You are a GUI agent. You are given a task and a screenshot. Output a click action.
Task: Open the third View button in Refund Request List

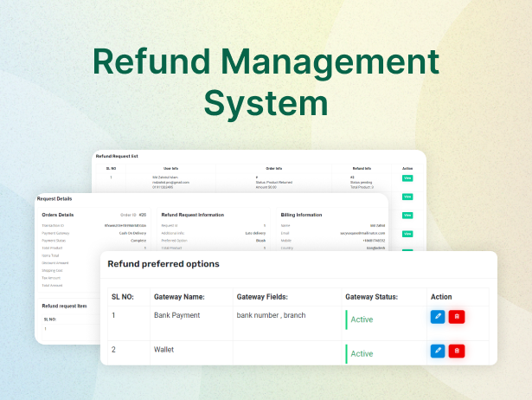[x=407, y=215]
